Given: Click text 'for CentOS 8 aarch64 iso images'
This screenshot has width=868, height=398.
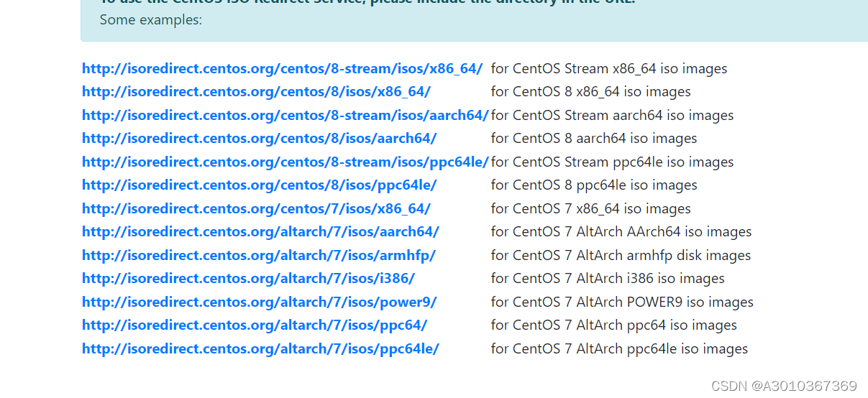Looking at the screenshot, I should 594,139.
